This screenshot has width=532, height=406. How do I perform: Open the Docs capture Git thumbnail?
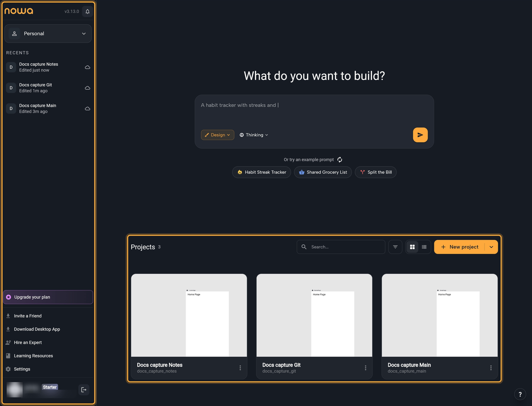point(314,315)
